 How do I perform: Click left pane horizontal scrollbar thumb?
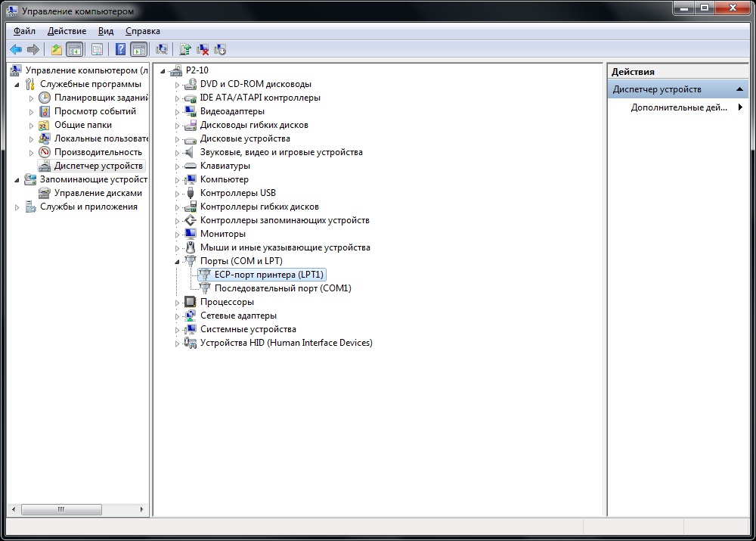pos(61,509)
